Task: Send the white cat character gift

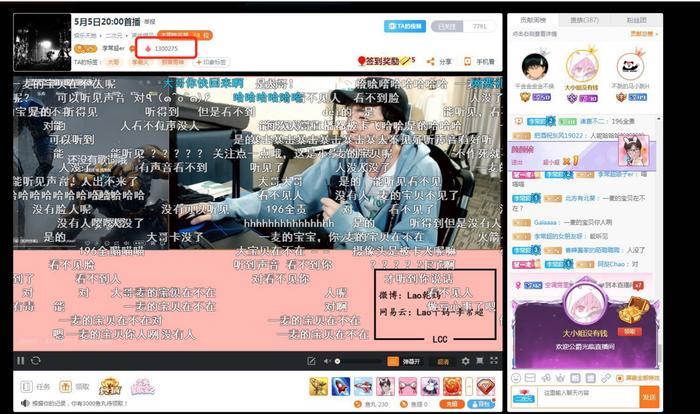Action: tap(430, 386)
